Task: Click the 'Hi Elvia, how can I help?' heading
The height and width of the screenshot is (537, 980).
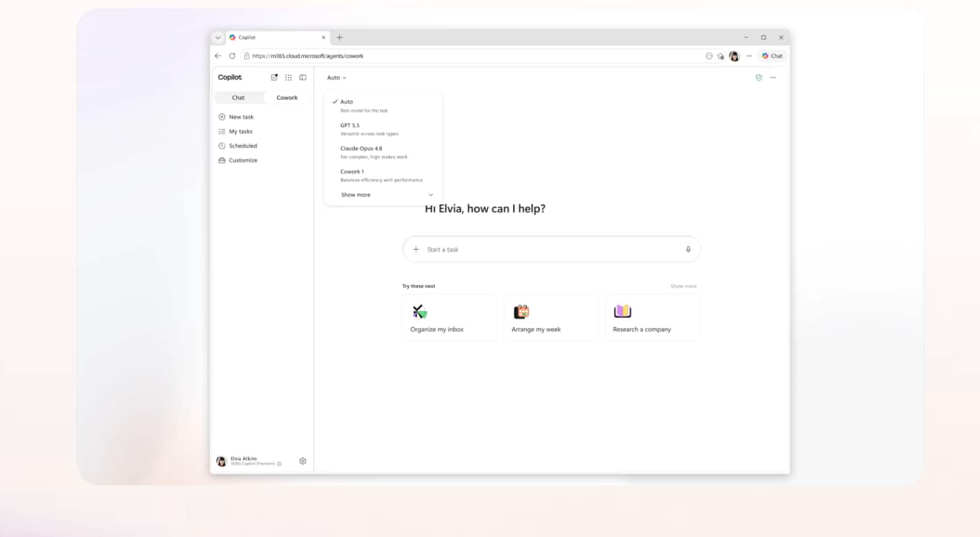Action: pos(485,209)
